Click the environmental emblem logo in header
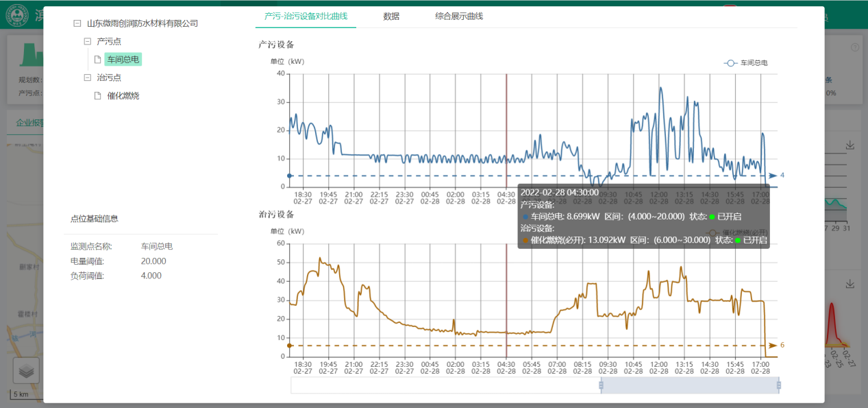The width and height of the screenshot is (868, 408). click(17, 16)
